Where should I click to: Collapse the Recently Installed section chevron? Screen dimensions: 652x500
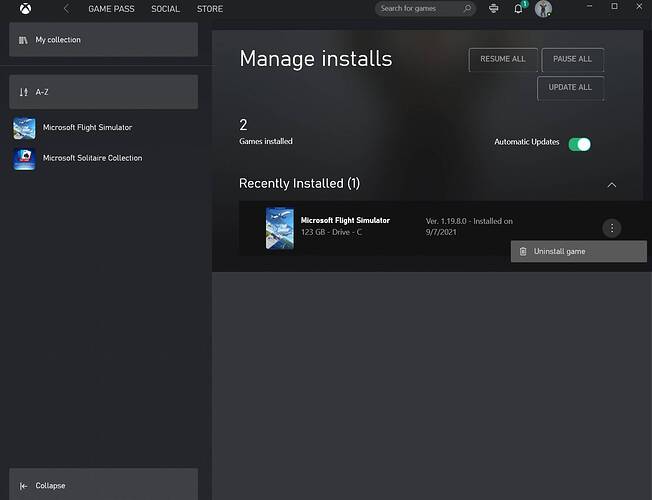[x=612, y=185]
